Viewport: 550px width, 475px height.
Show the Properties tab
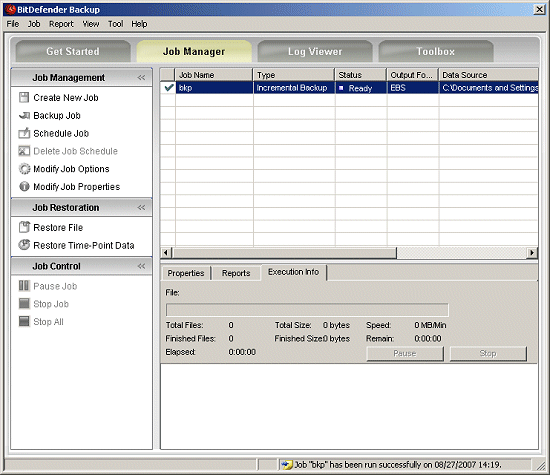tap(186, 273)
